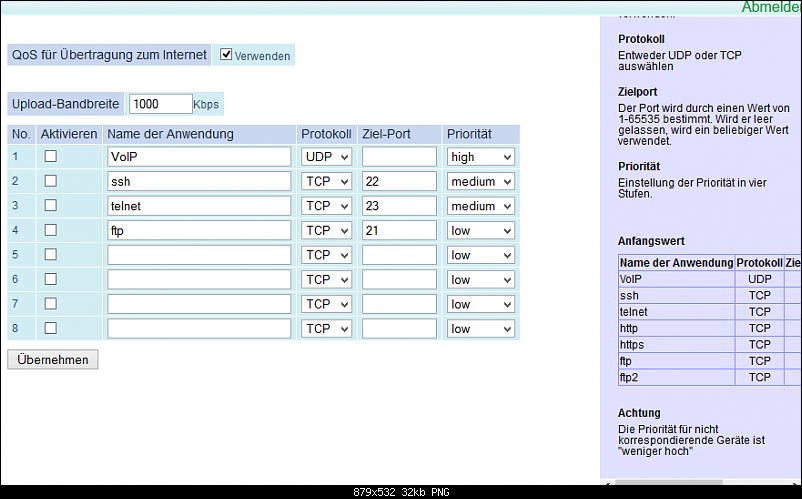Open the medium priority dropdown for telnet
This screenshot has height=499, width=802.
[x=481, y=206]
